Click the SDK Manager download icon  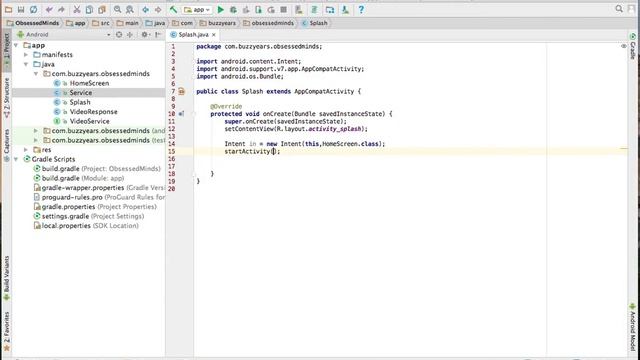pyautogui.click(x=345, y=9)
